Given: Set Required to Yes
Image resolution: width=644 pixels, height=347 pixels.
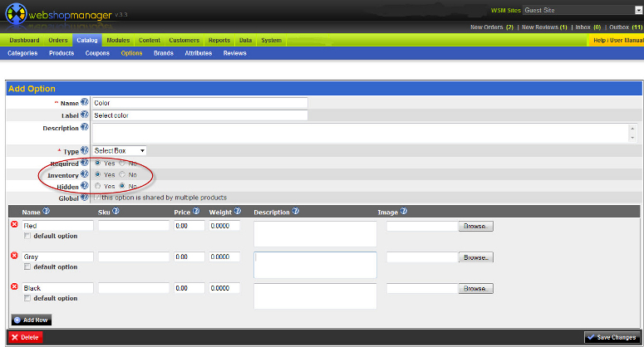Looking at the screenshot, I should pos(97,163).
